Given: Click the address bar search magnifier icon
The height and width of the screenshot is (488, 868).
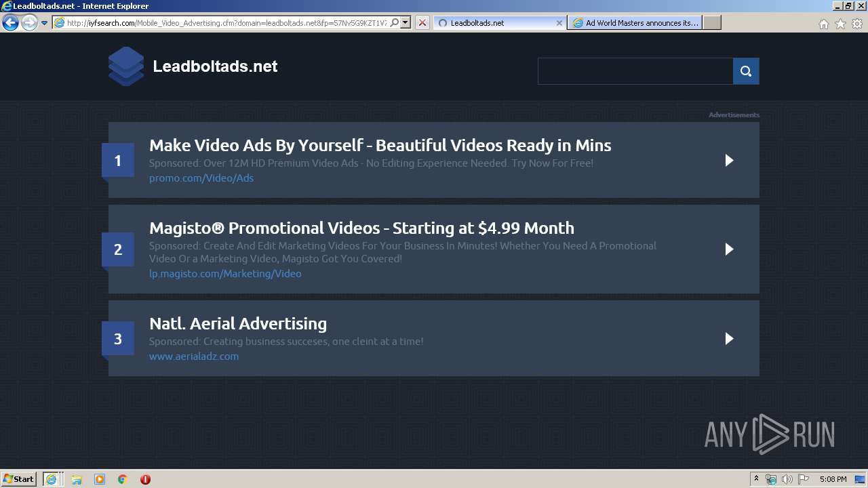Looking at the screenshot, I should click(x=394, y=22).
